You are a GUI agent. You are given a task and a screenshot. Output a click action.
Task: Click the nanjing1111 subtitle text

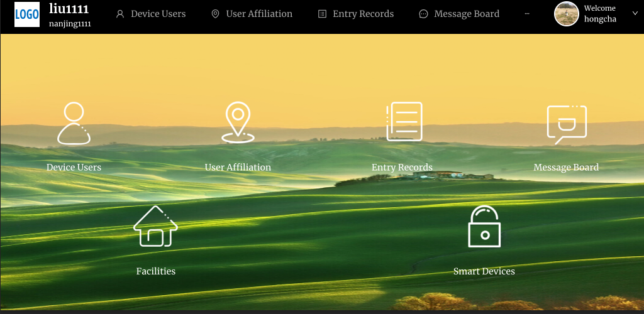pyautogui.click(x=70, y=24)
